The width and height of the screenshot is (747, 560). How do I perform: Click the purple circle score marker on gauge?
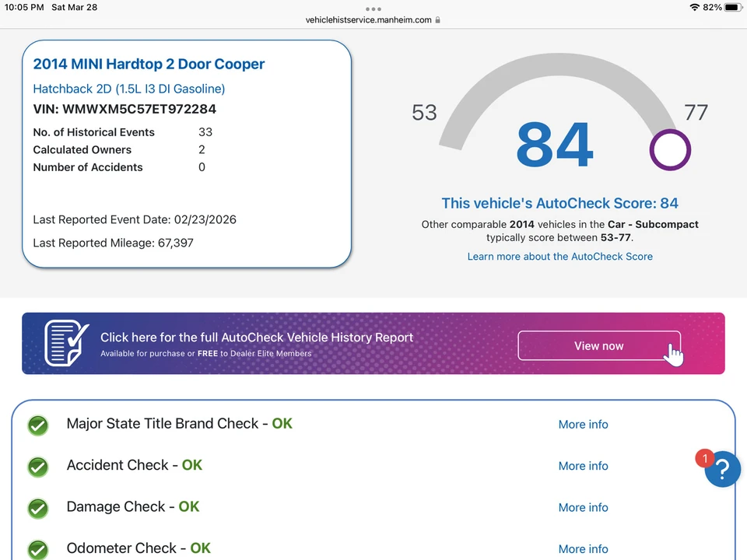(x=670, y=149)
